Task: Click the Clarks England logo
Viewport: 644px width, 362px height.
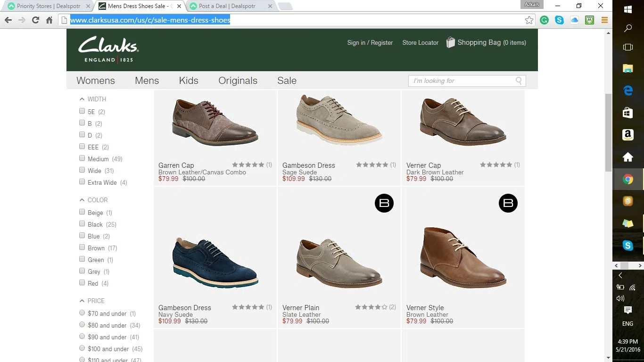Action: 108,49
